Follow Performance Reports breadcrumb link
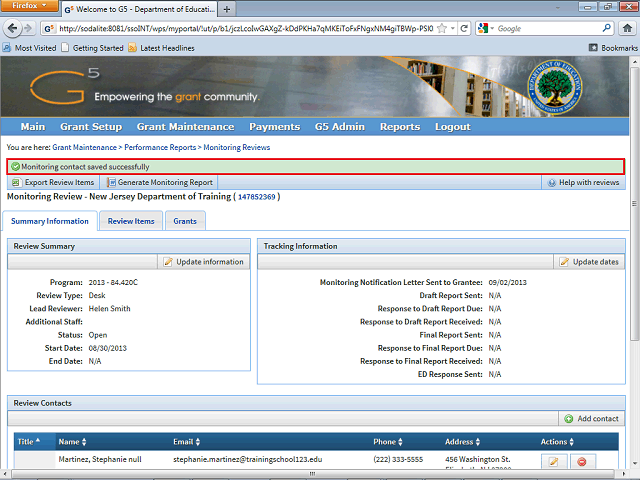 click(x=160, y=147)
